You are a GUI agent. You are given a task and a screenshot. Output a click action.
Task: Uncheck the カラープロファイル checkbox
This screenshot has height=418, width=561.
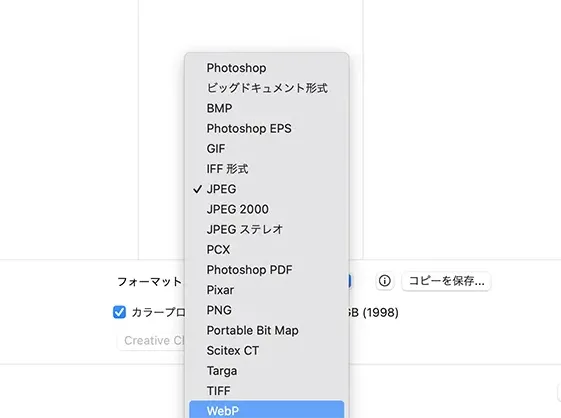(119, 312)
